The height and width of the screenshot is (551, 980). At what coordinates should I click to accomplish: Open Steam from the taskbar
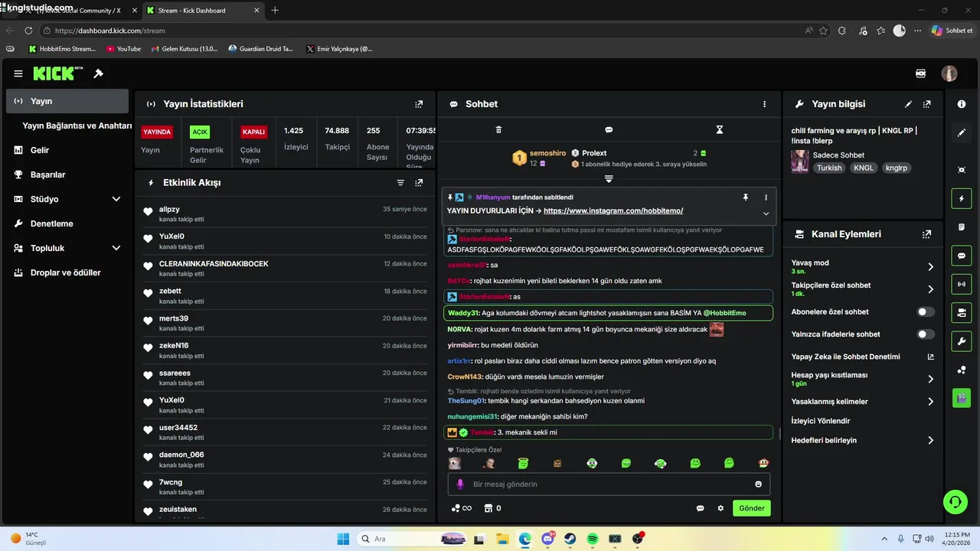click(x=570, y=539)
